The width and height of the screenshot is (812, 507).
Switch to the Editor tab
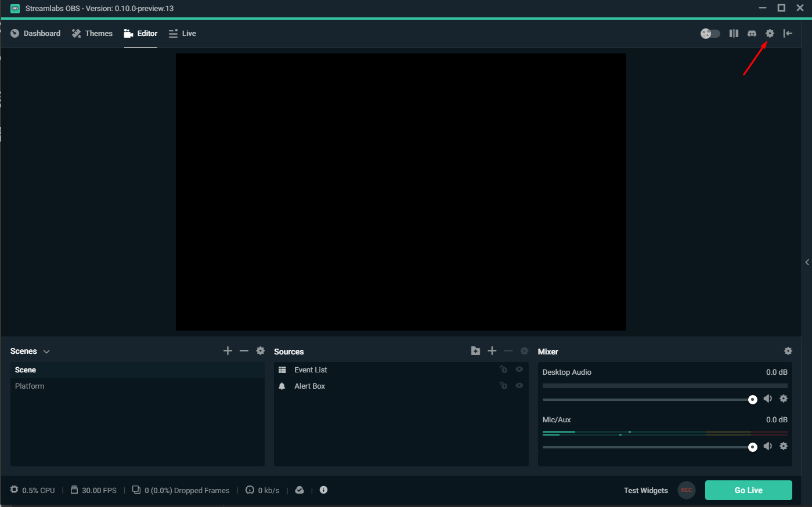pos(140,34)
